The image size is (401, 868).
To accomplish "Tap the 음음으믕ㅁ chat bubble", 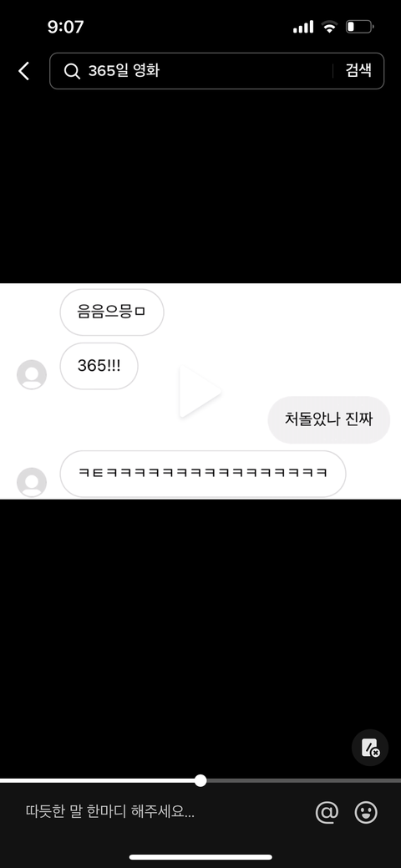I will tap(112, 312).
